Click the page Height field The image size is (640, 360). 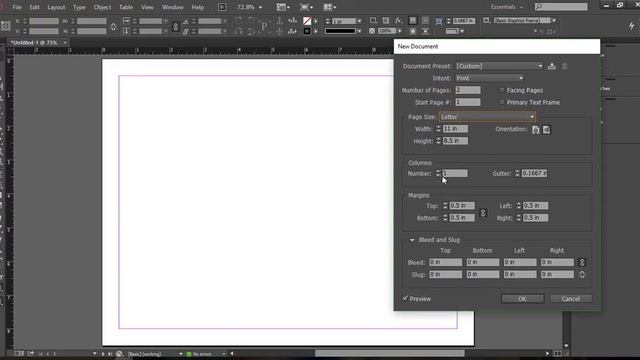pyautogui.click(x=456, y=141)
